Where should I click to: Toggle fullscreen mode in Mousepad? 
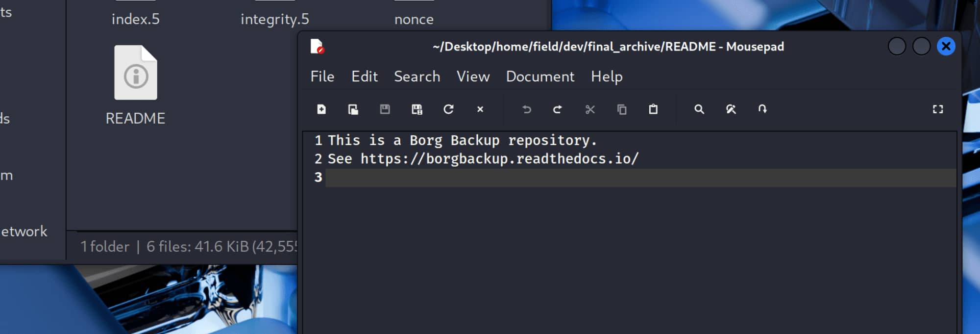coord(937,109)
